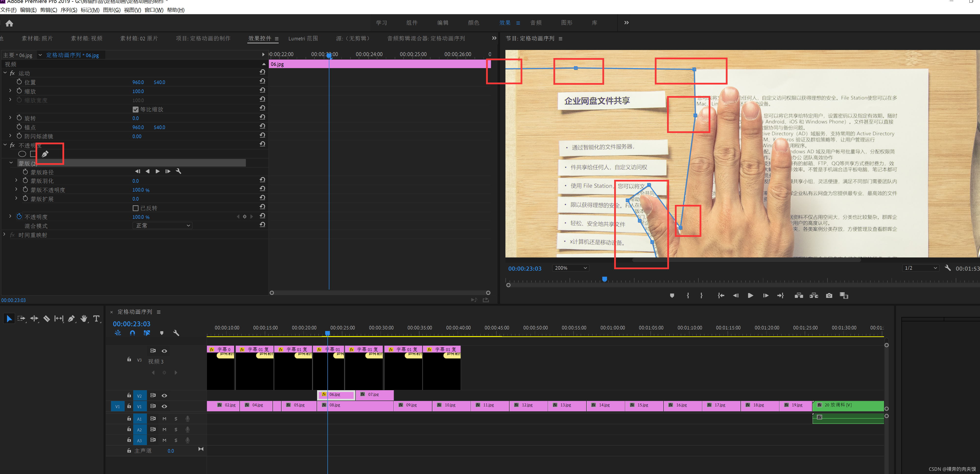Open the 200% zoom level dropdown

570,268
